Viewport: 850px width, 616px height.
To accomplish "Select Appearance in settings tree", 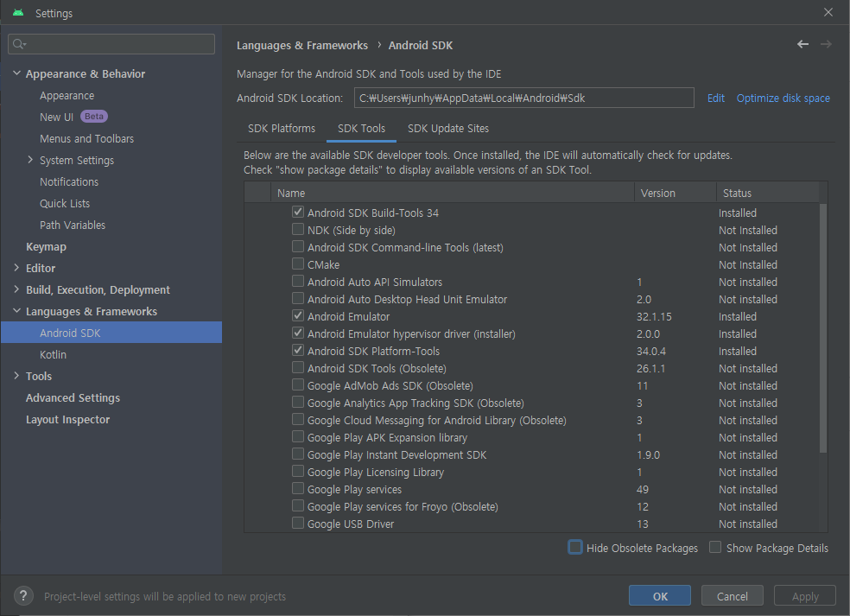I will (67, 95).
